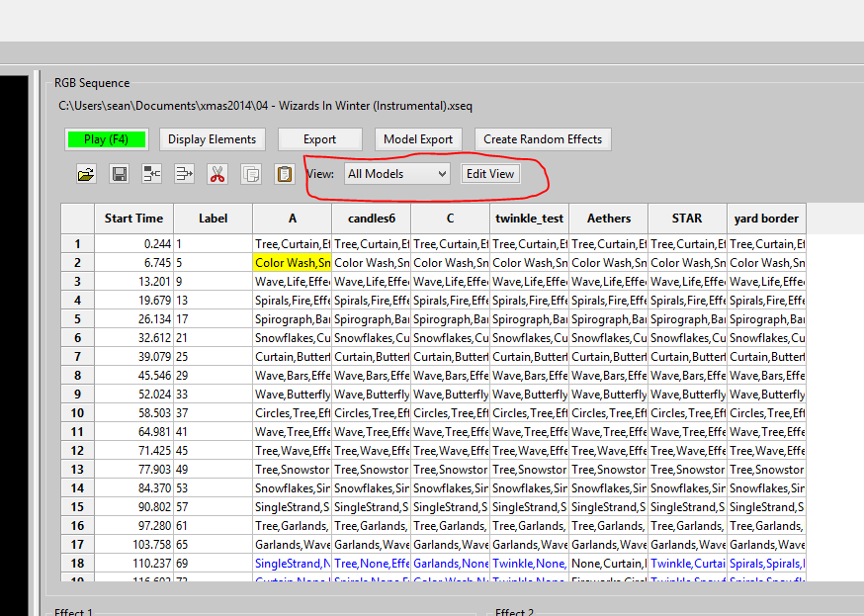Click the Export button
Image resolution: width=864 pixels, height=616 pixels.
(x=319, y=139)
